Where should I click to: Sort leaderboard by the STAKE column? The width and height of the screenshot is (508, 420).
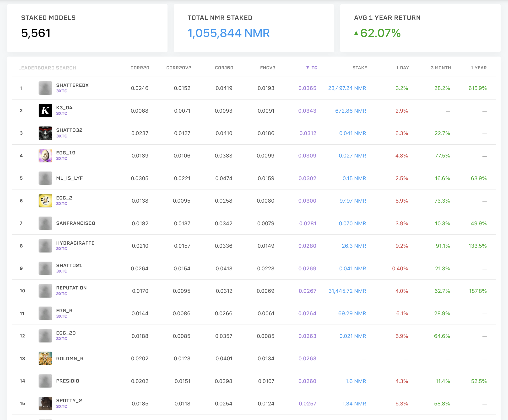(359, 68)
